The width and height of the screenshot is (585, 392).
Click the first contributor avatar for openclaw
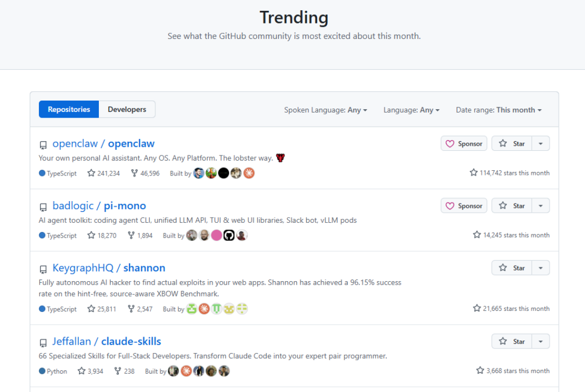(199, 173)
